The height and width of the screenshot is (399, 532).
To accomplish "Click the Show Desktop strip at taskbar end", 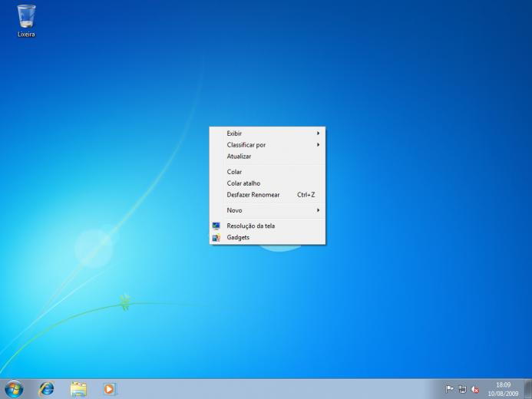I will click(528, 389).
